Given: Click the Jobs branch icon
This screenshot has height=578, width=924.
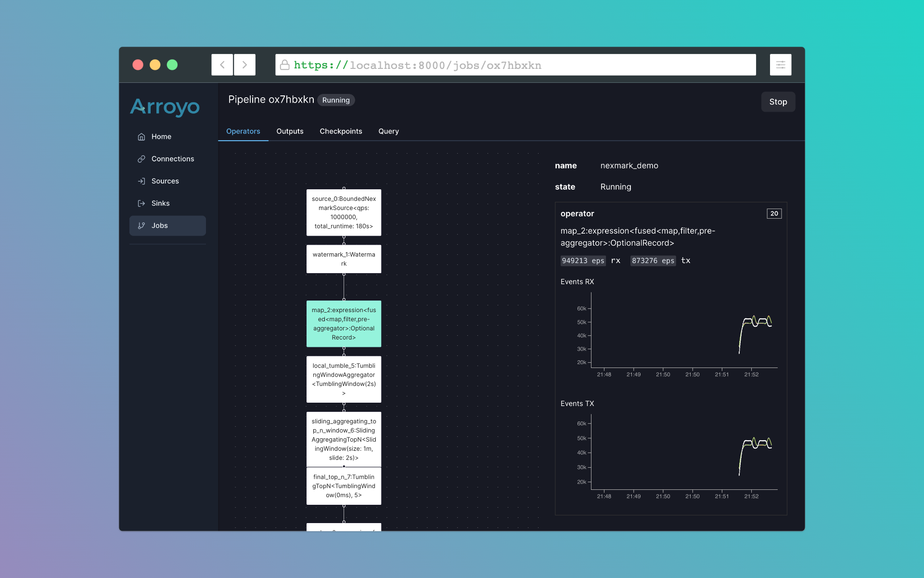Looking at the screenshot, I should point(141,225).
